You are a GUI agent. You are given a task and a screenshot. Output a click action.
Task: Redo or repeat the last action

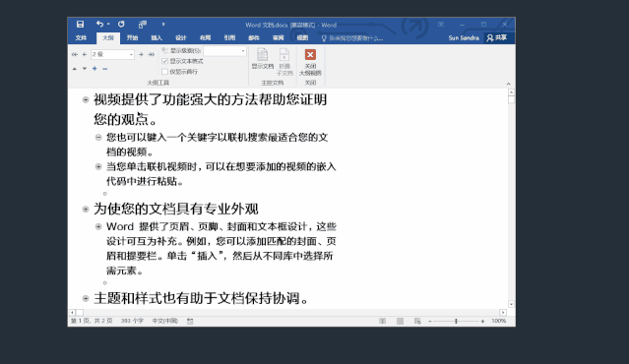coord(121,24)
